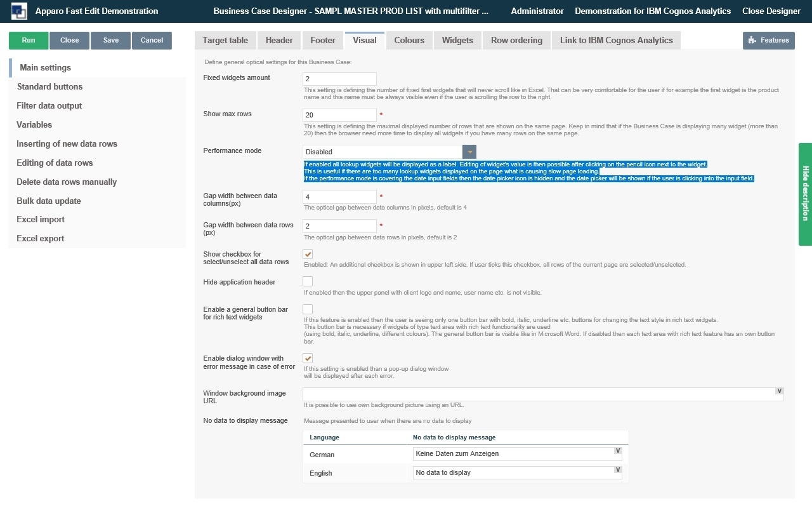The width and height of the screenshot is (812, 508).
Task: Go to the Row ordering tab
Action: (x=516, y=40)
